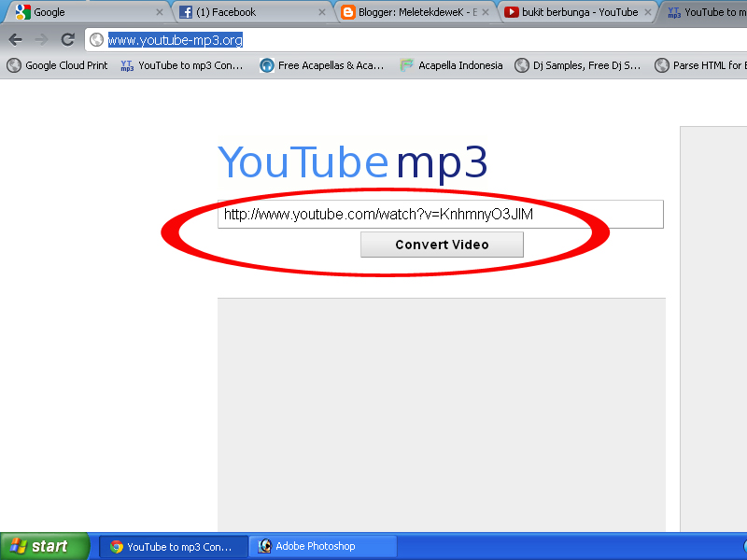Close the bukit berbunga - YouTube tab

pyautogui.click(x=648, y=12)
